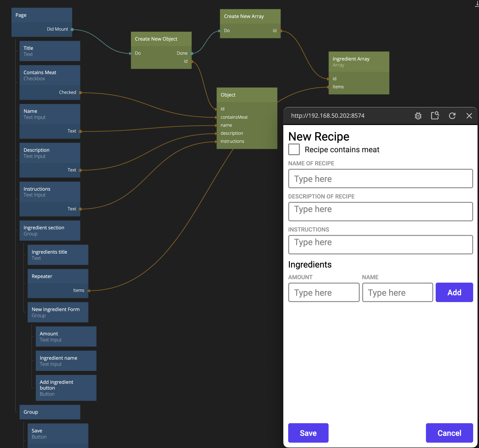Click the Checked output port on Contains Meat

coord(80,93)
